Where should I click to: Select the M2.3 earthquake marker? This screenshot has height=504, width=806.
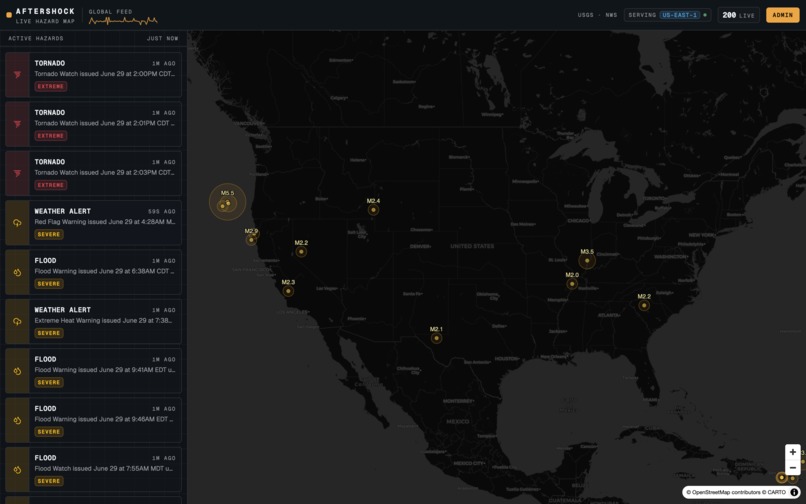(x=288, y=291)
